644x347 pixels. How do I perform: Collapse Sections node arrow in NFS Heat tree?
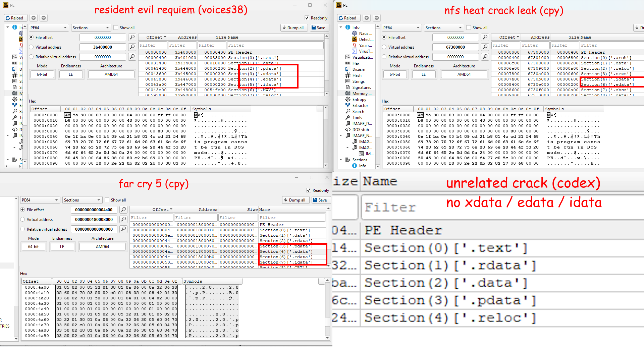click(x=341, y=160)
